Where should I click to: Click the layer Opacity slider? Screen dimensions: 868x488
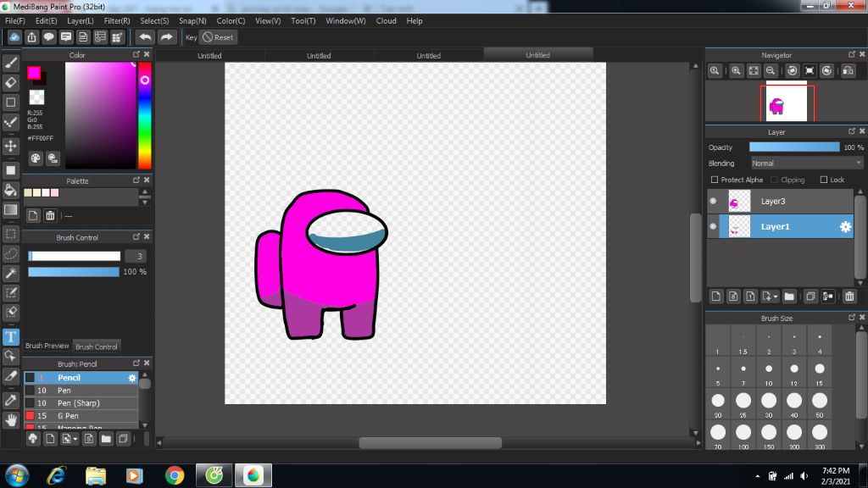(x=793, y=147)
